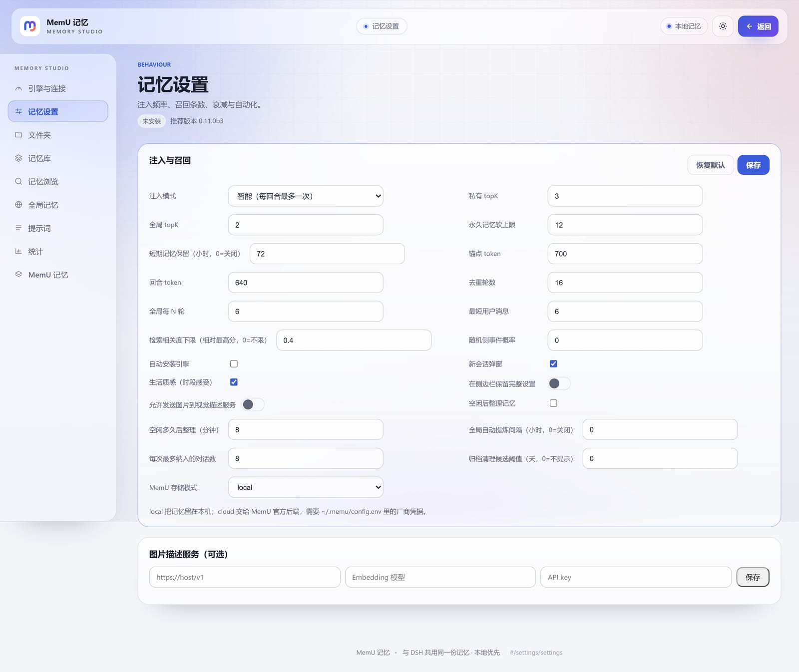The width and height of the screenshot is (799, 672).
Task: Click the stack icon beside MemU 记忆
Action: [18, 274]
